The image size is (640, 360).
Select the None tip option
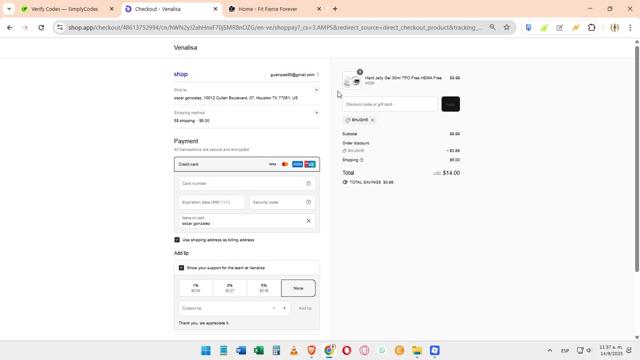pos(298,288)
